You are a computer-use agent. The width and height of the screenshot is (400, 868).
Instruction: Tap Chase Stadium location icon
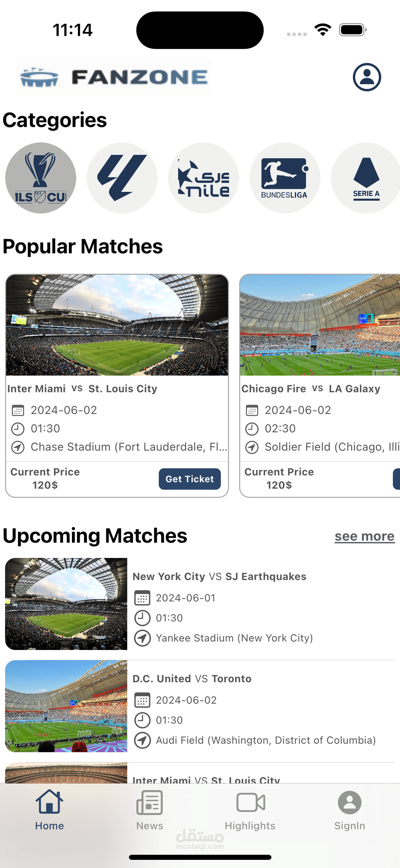[x=18, y=447]
